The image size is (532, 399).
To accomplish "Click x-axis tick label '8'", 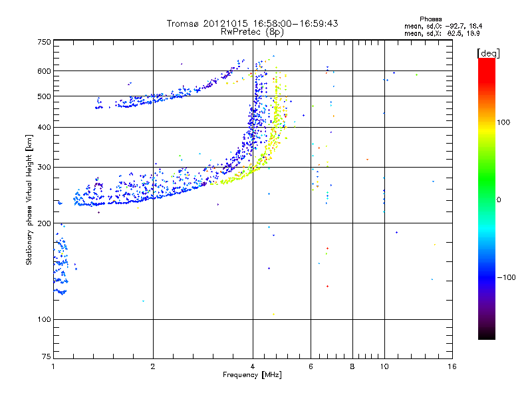I will [x=352, y=366].
